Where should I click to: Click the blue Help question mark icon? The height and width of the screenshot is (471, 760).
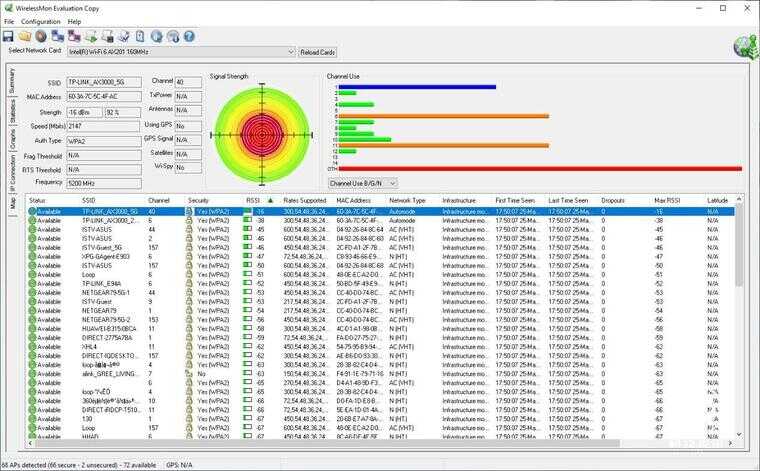click(188, 36)
